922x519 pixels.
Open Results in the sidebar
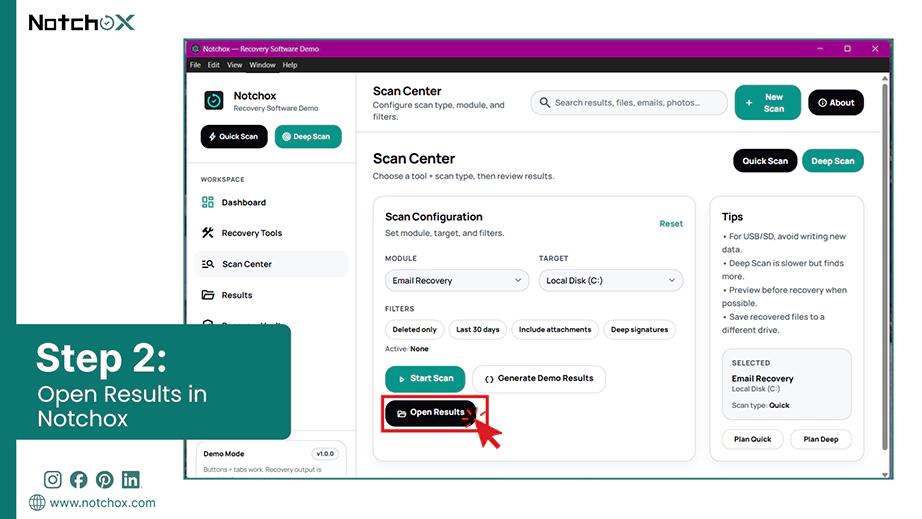click(271, 294)
